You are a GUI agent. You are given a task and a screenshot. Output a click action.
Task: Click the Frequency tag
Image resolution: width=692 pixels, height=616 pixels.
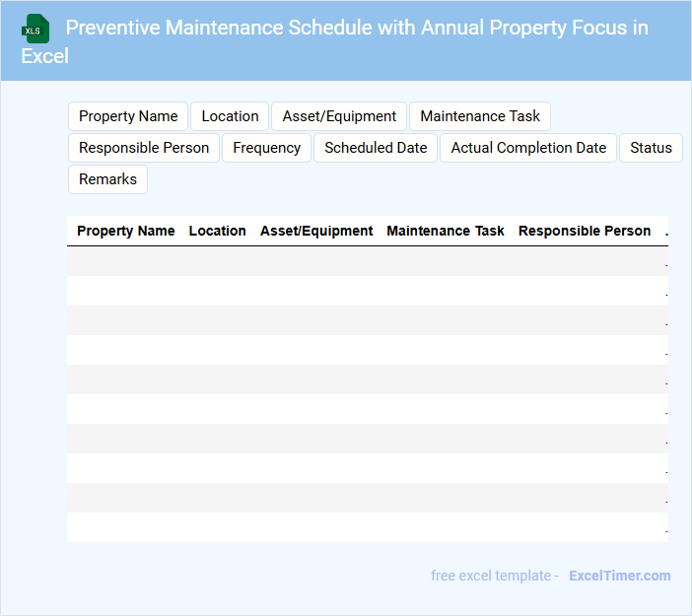[x=266, y=148]
